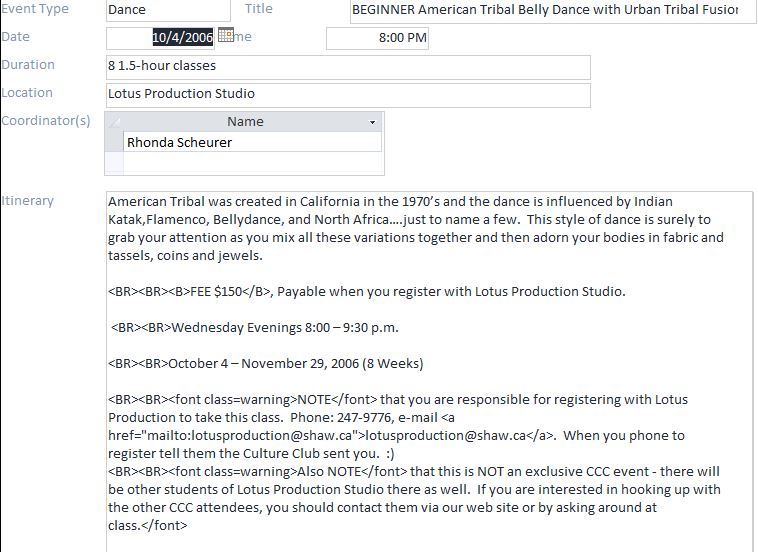758x552 pixels.
Task: Click into the Title text field
Action: pyautogui.click(x=550, y=10)
